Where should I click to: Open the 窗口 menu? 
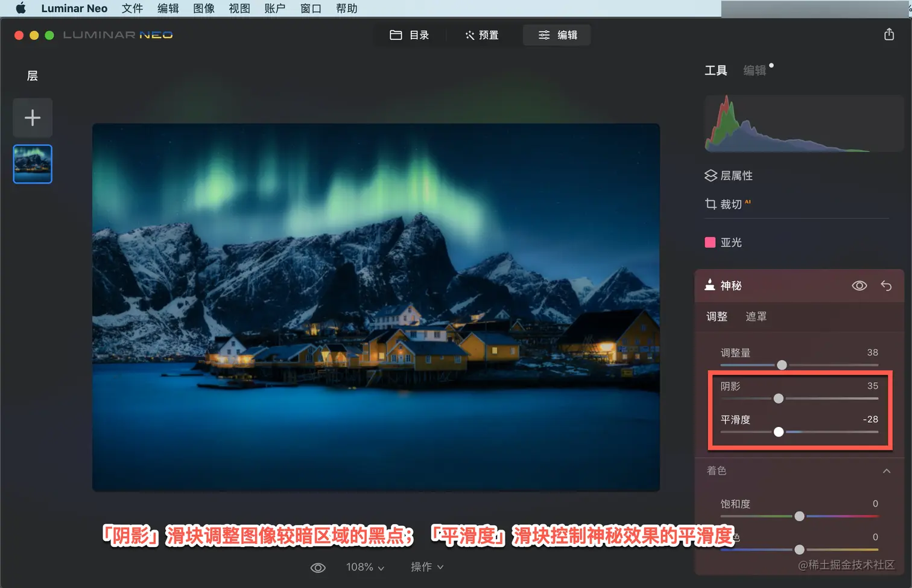pos(311,8)
